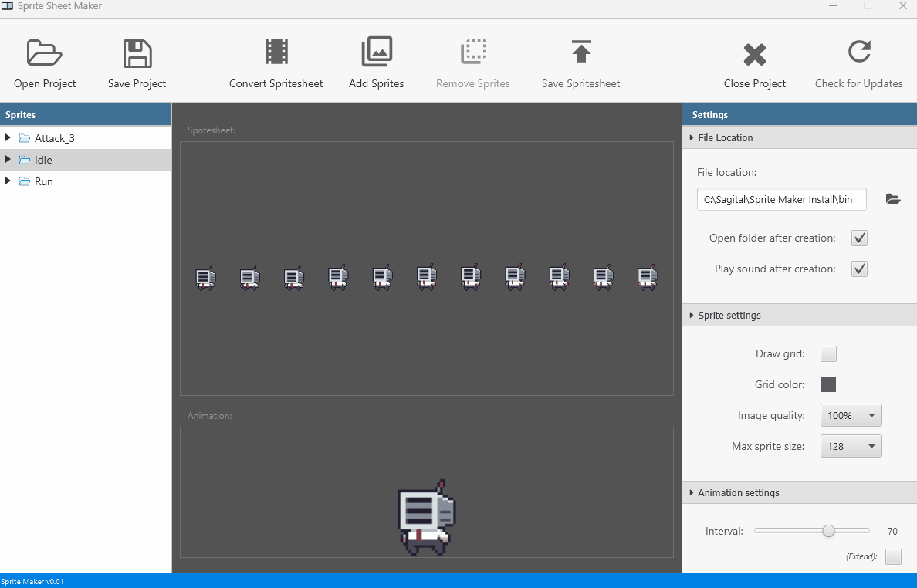Screen dimensions: 917x588
Task: Click in the File location path field
Action: (x=781, y=199)
